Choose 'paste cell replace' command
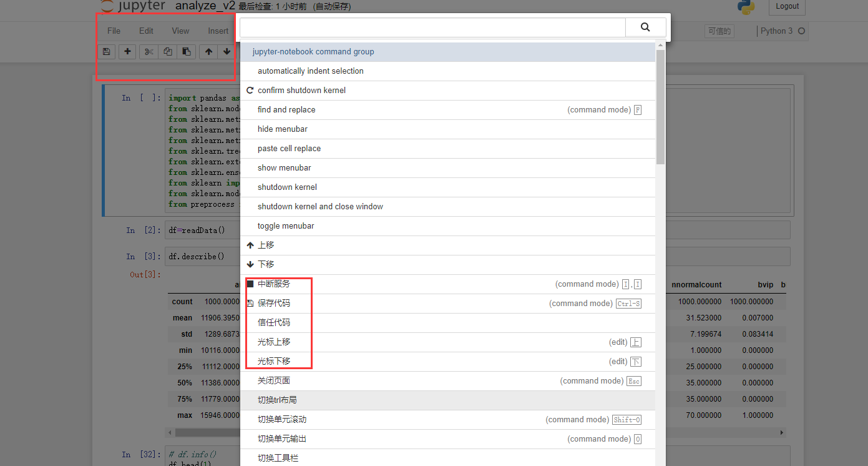 click(448, 149)
